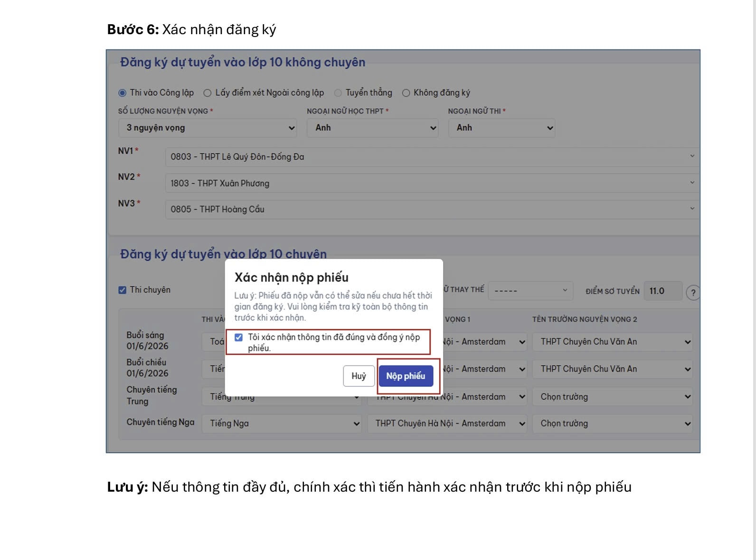The height and width of the screenshot is (560, 756).
Task: Open the Ngoại ngữ học THPT dropdown
Action: click(372, 128)
